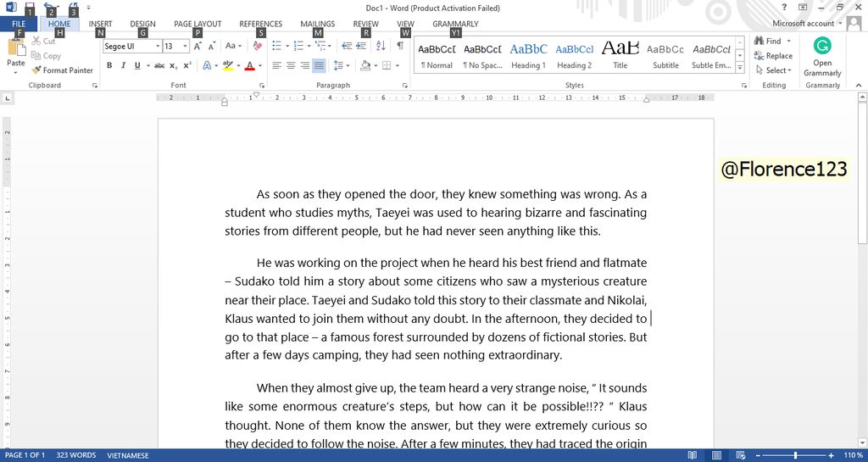The width and height of the screenshot is (868, 462).
Task: Expand the Styles gallery More arrow
Action: coord(739,67)
